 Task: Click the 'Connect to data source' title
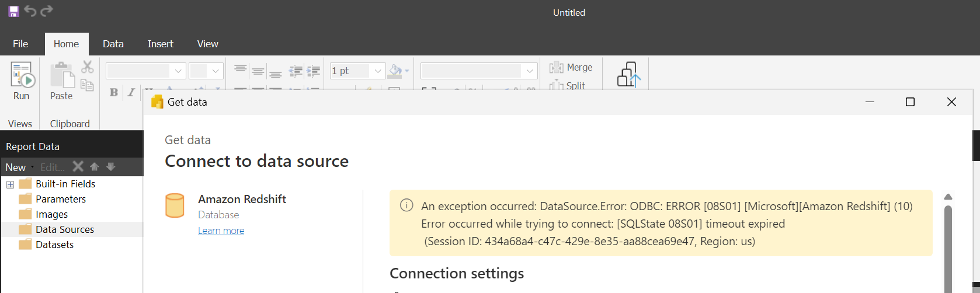coord(256,161)
